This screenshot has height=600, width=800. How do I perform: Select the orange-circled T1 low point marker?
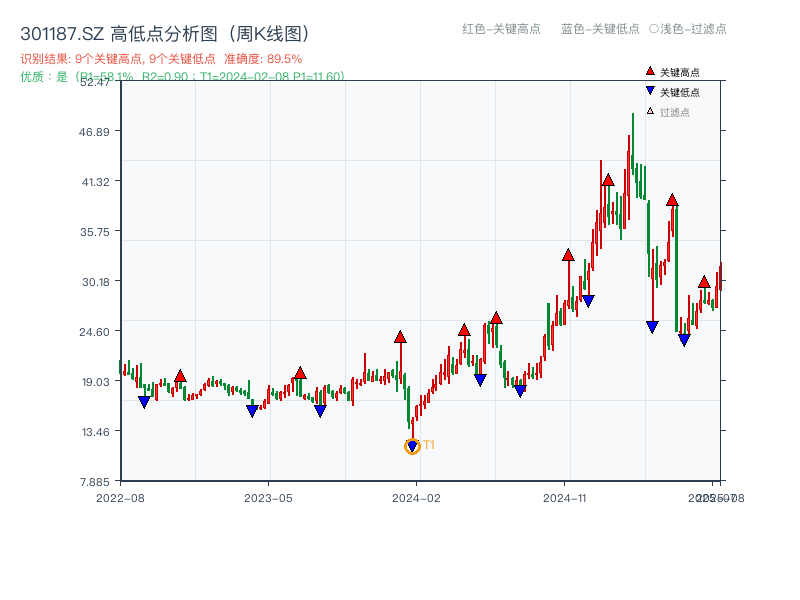[412, 446]
